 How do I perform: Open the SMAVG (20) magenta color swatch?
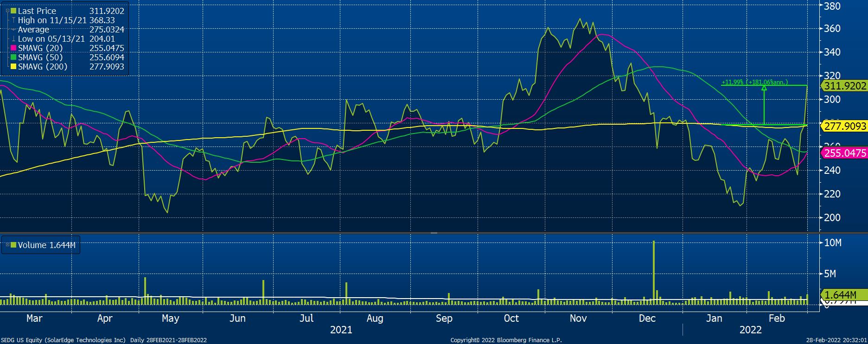13,48
